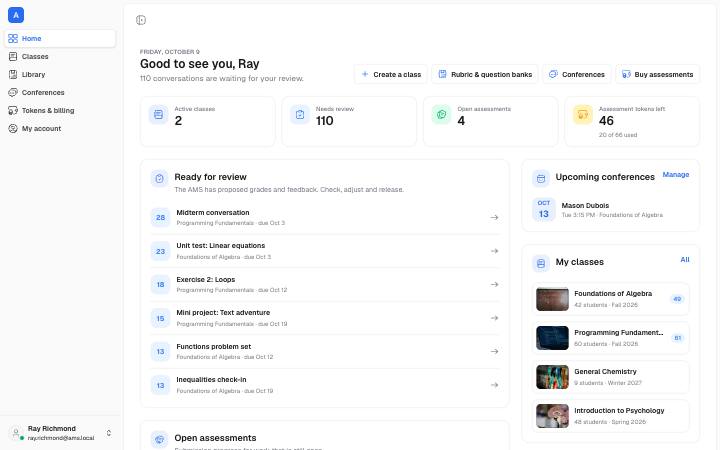
Task: Toggle the sidebar collapse icon
Action: pos(141,20)
